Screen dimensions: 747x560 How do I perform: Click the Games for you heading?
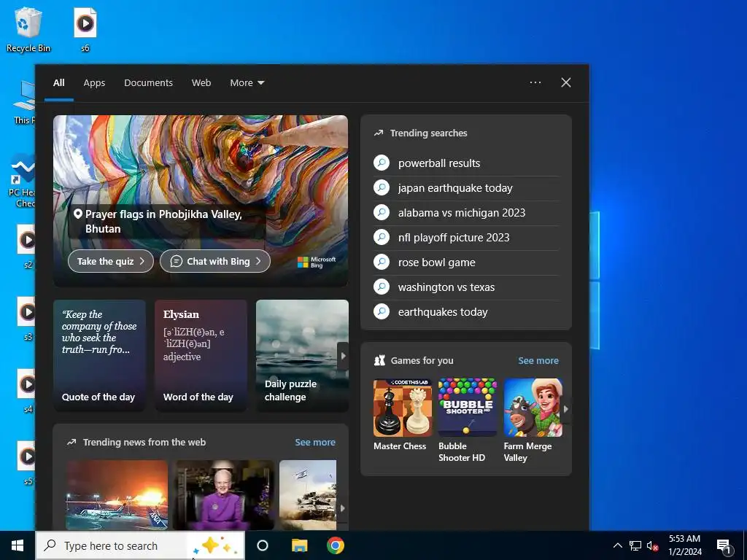(422, 360)
